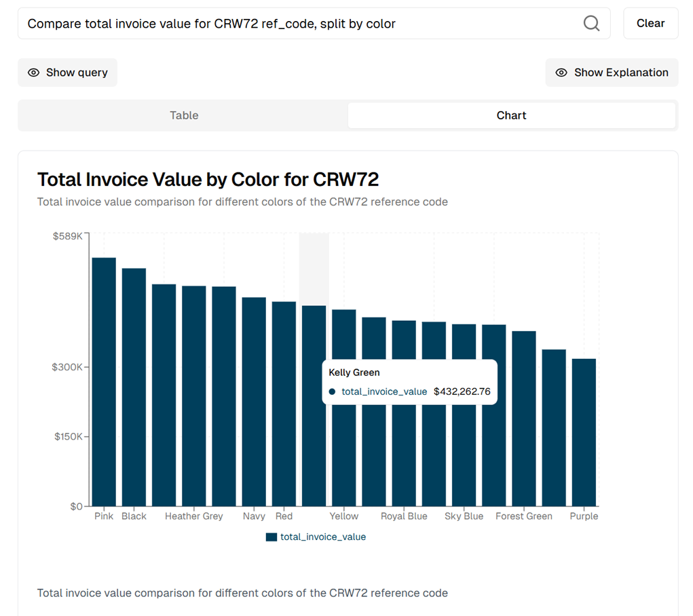Click the 'Heather Grey' x-axis label
693x616 pixels.
194,516
